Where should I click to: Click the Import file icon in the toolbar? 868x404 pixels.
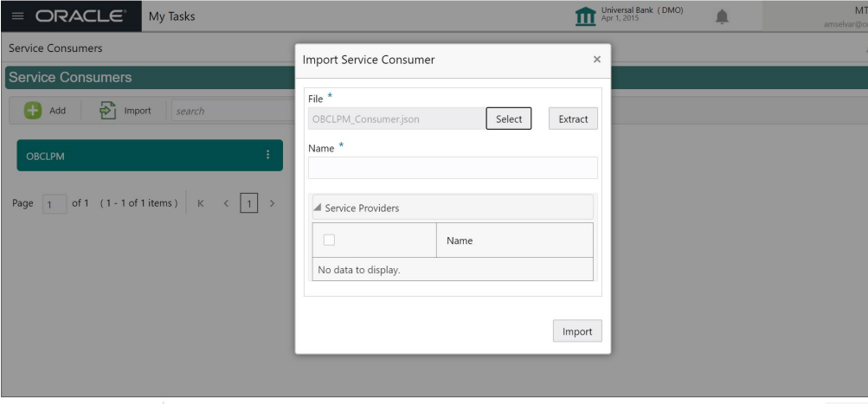coord(108,111)
